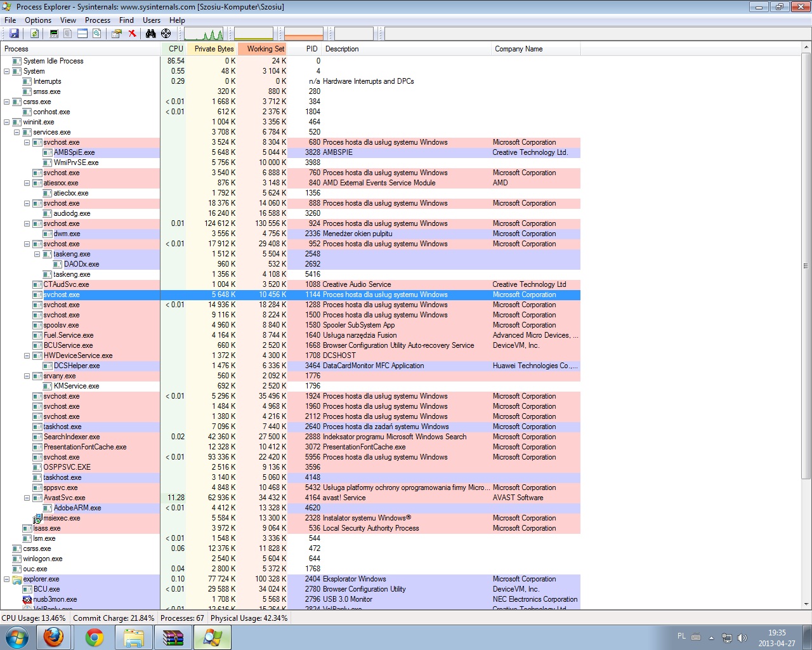
Task: Select the SearchIndexer.exe process row
Action: tap(290, 437)
